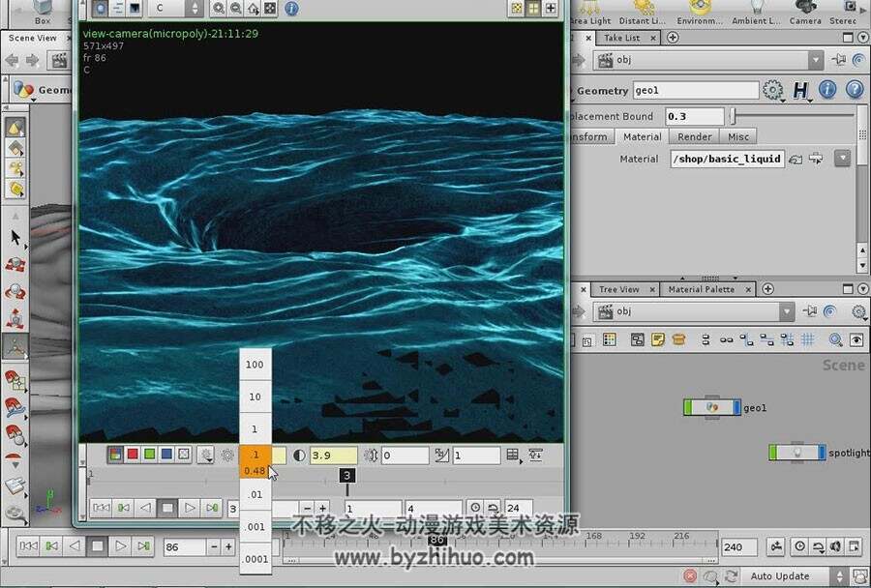Toggle spotlight node selectable flag
The width and height of the screenshot is (871, 588).
pos(772,453)
